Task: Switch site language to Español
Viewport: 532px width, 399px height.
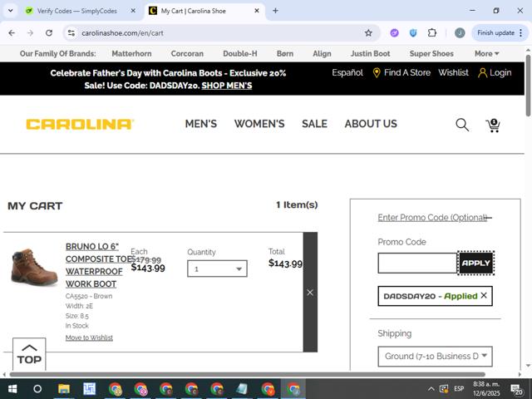Action: tap(347, 72)
